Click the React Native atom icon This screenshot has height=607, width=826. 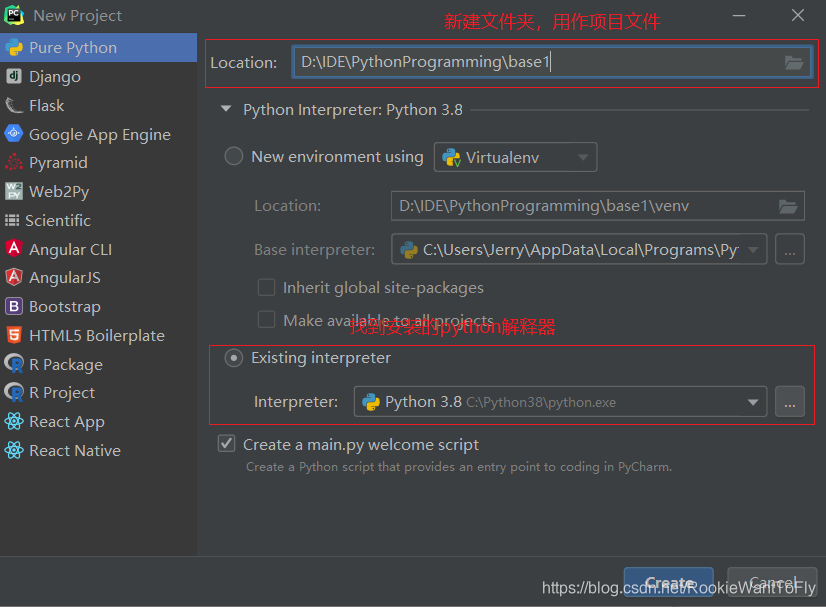[x=14, y=450]
